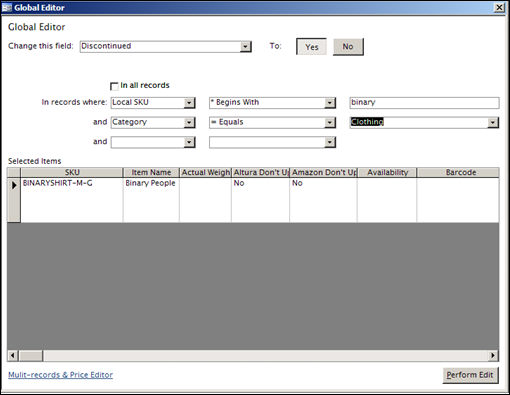Select the SKU column header
The width and height of the screenshot is (510, 395).
72,172
